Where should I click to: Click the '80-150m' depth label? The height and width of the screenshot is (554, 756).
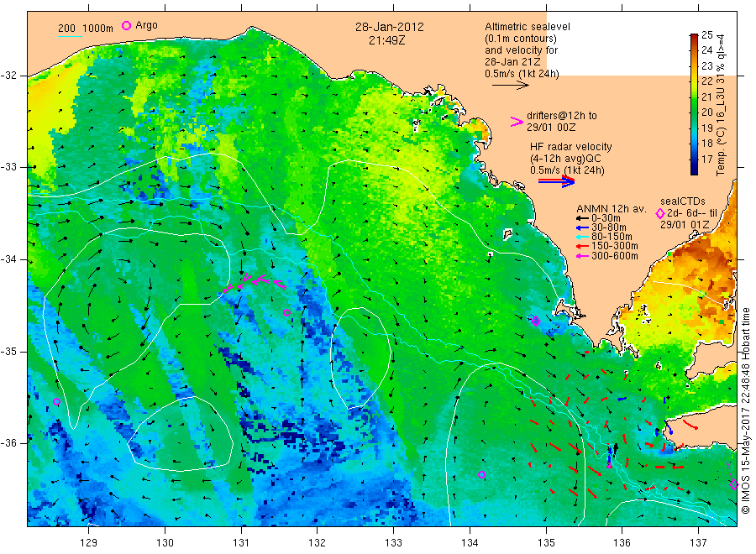(612, 237)
